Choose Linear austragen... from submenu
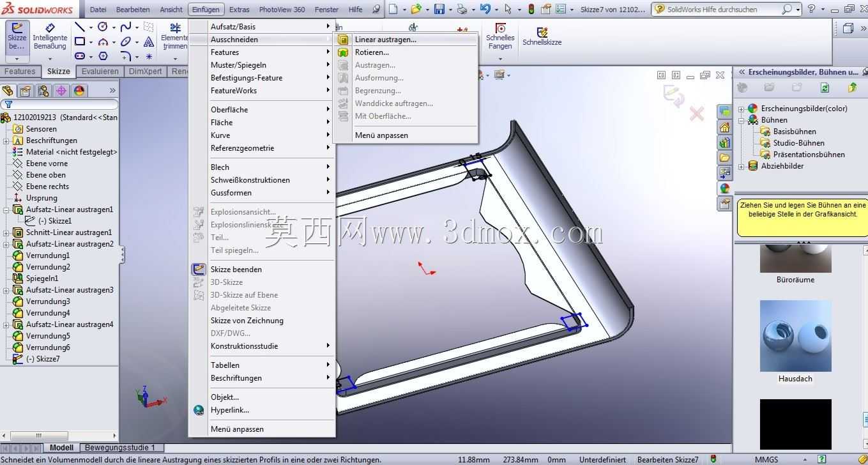The height and width of the screenshot is (465, 868). pyautogui.click(x=386, y=40)
